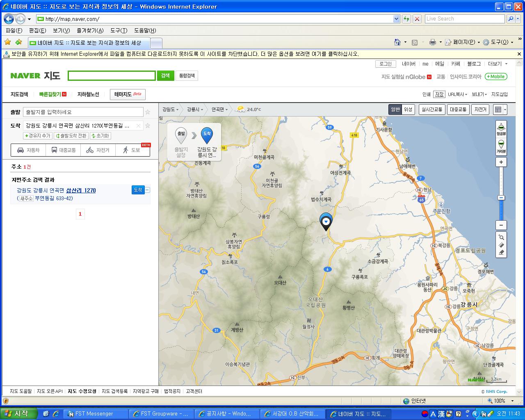Open the 삼산리 1270 address result link
Viewport: 525px width, 420px height.
[x=81, y=190]
